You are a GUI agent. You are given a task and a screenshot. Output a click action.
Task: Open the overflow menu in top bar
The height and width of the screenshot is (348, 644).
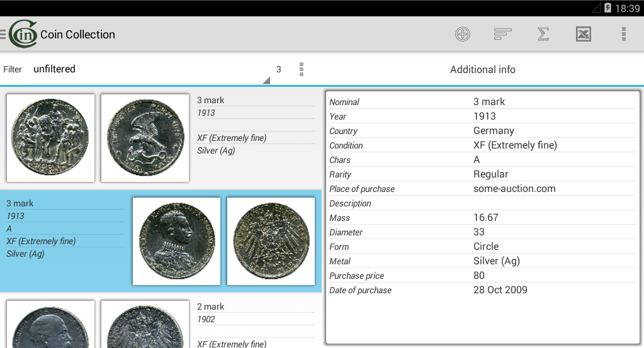click(x=623, y=35)
